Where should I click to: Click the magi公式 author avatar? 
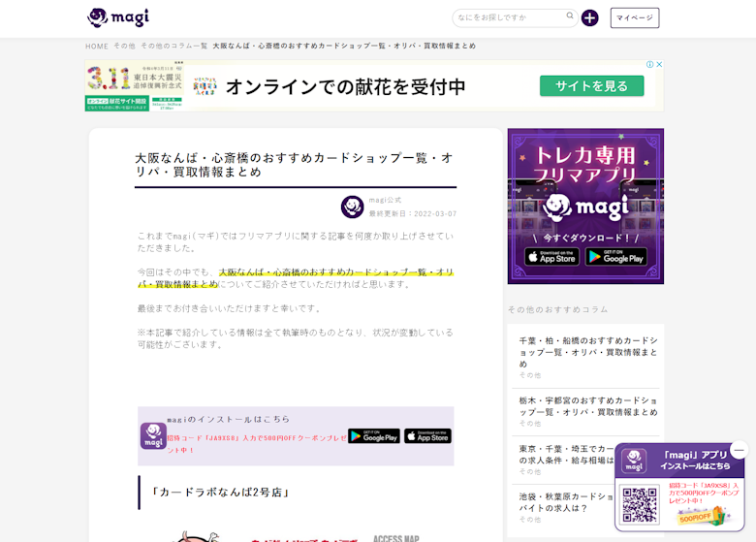(352, 207)
